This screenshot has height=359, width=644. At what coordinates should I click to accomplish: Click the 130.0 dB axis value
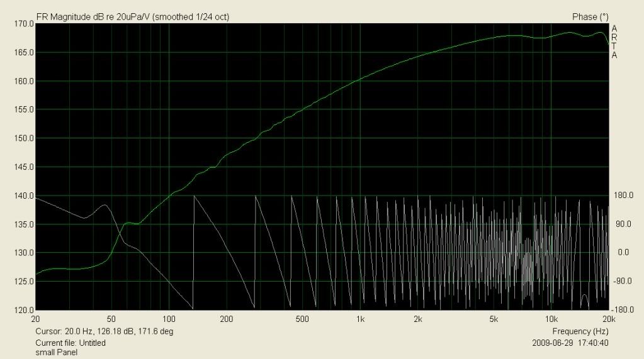click(25, 253)
